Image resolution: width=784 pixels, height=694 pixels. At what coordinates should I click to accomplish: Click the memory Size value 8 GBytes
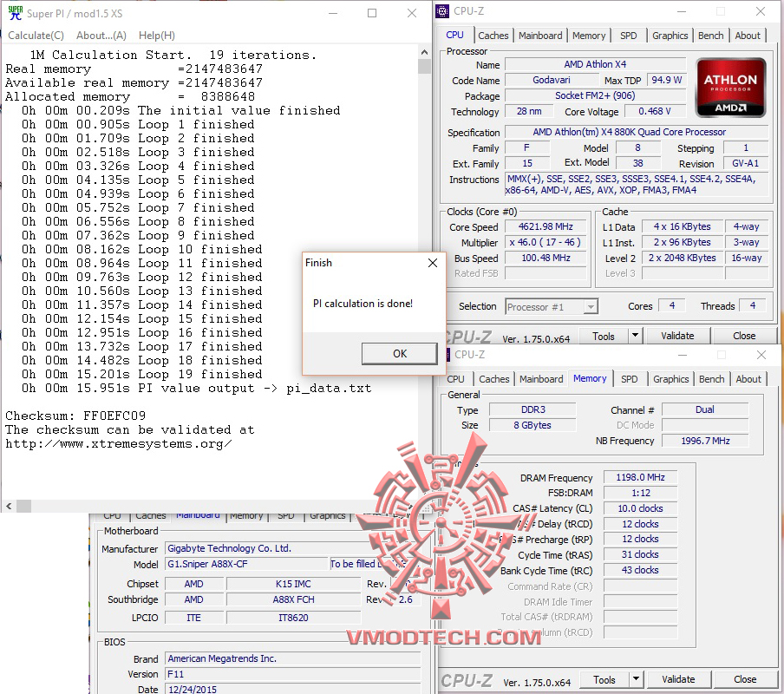[533, 425]
